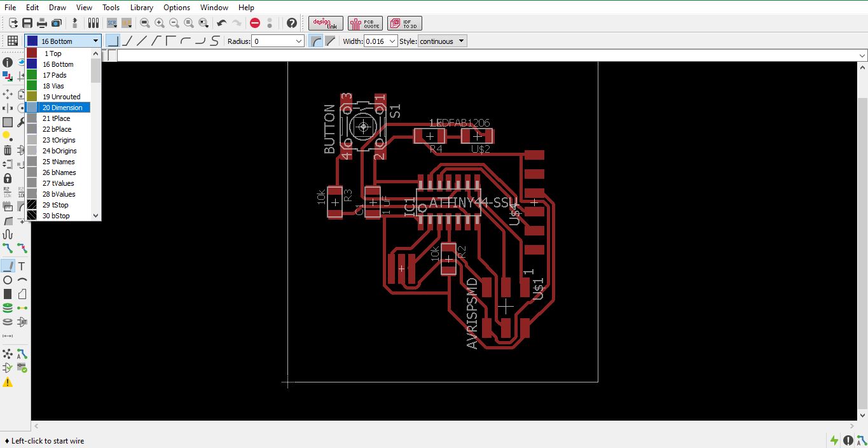Viewport: 868px width, 448px height.
Task: Click the layer list scroll down arrow
Action: [x=96, y=216]
